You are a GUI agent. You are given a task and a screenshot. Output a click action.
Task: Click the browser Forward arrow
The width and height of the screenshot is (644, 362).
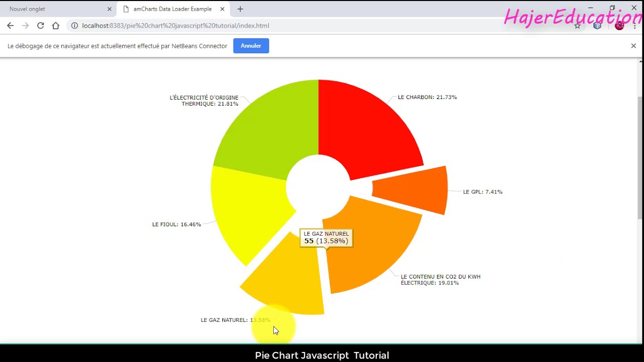pos(25,26)
